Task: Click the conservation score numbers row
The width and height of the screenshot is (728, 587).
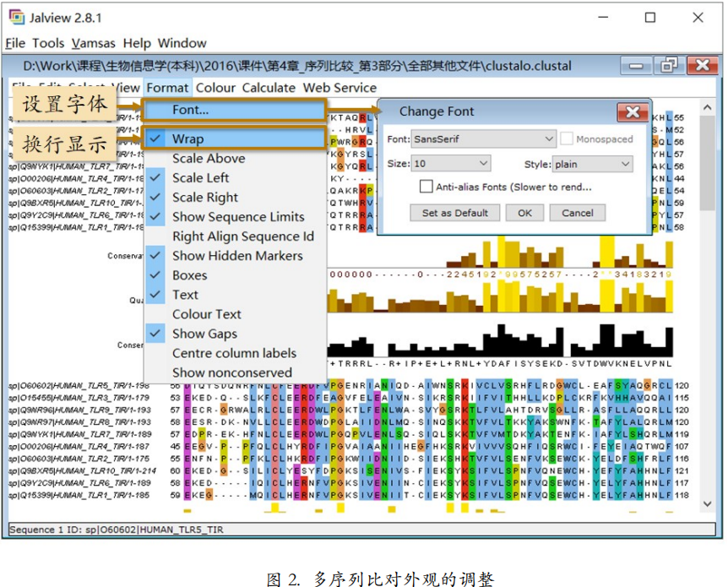Action: 500,274
